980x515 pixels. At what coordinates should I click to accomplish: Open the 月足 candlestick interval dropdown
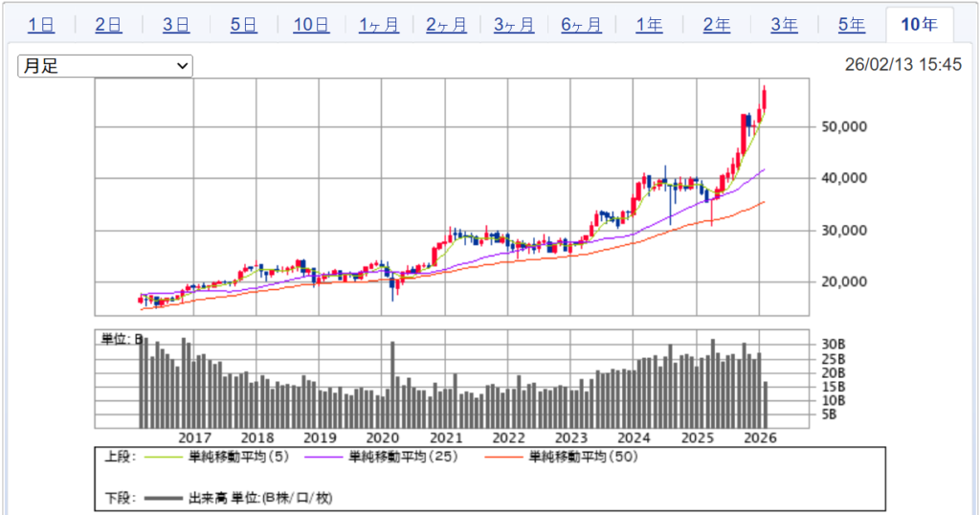105,66
